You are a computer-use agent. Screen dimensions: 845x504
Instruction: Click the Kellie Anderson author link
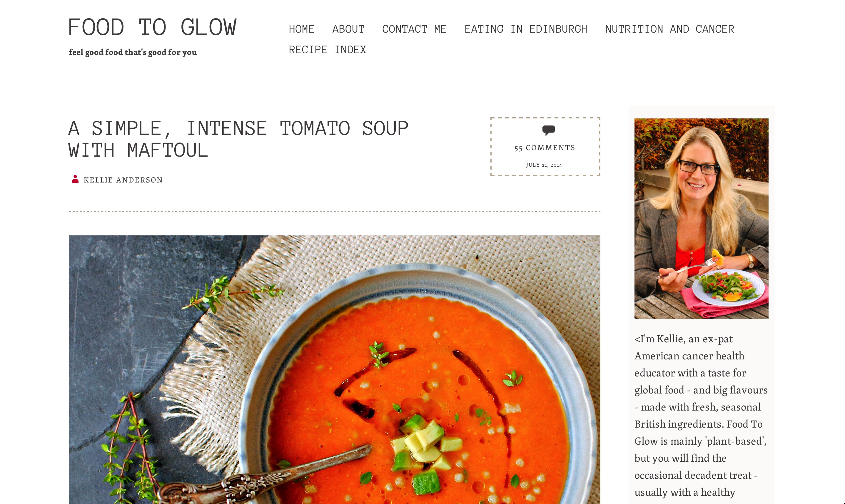[x=123, y=180]
